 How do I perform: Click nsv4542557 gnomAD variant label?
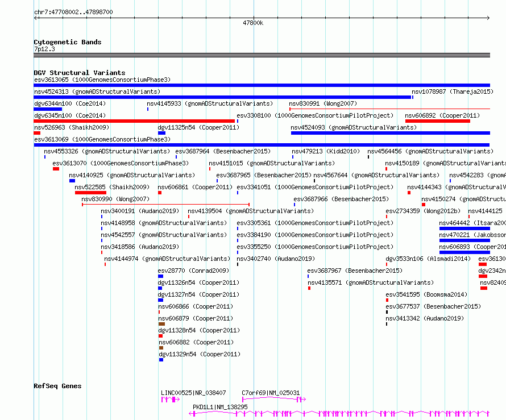[x=164, y=235]
